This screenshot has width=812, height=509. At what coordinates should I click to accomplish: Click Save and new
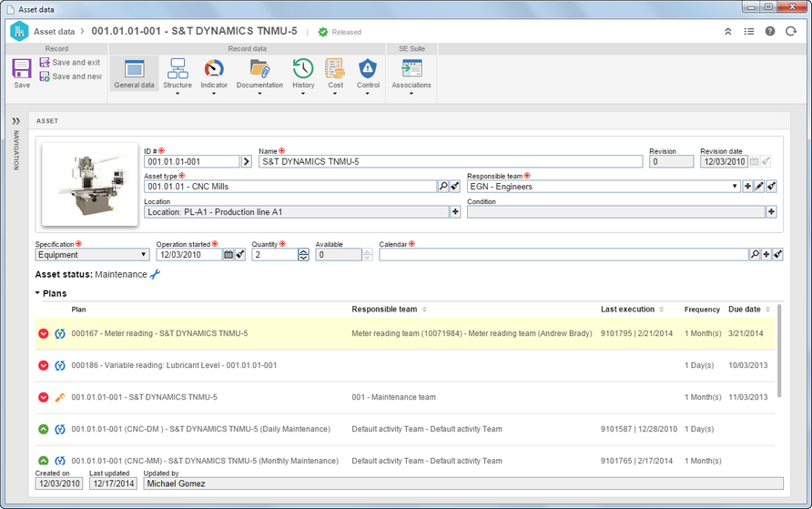[71, 76]
